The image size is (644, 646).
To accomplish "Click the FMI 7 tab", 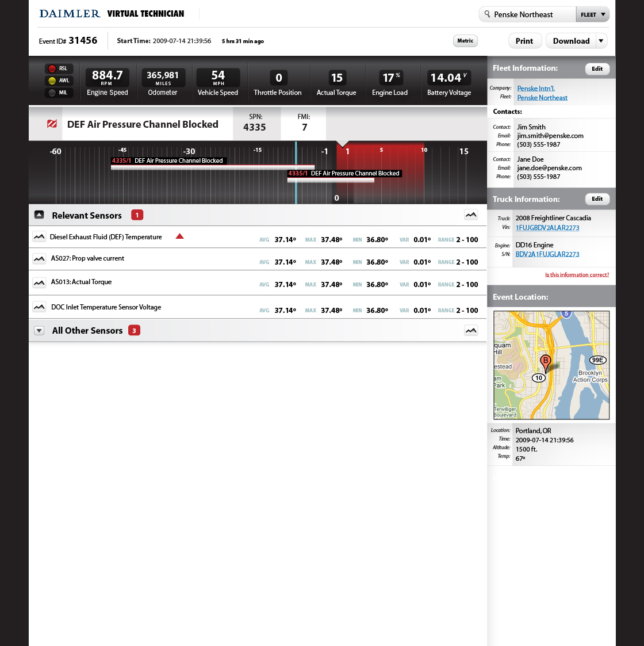I will pos(304,123).
